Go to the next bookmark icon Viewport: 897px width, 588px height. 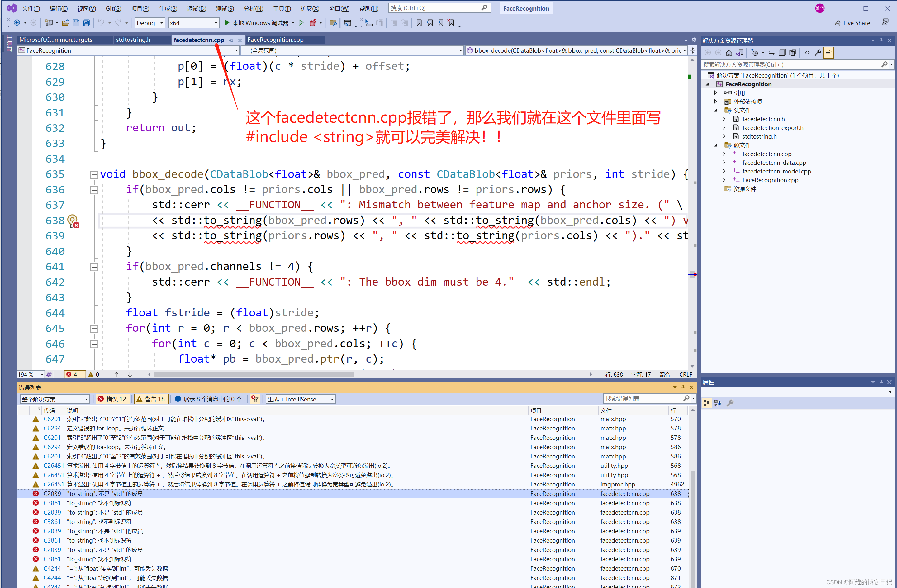coord(440,23)
